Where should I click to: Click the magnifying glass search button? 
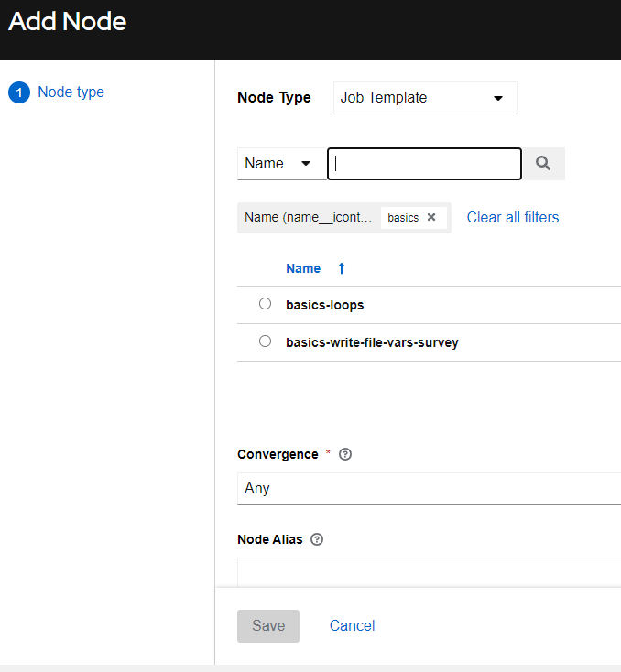[x=543, y=164]
